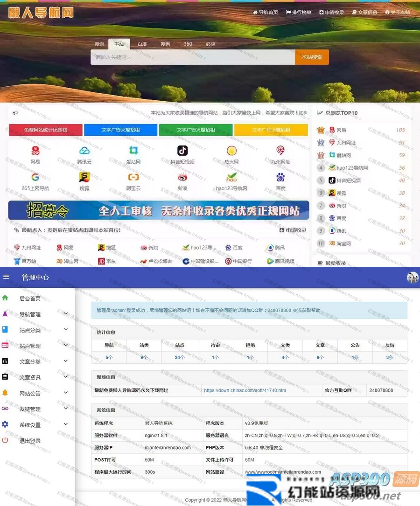Click the 3条 友链 statistic value

click(390, 357)
